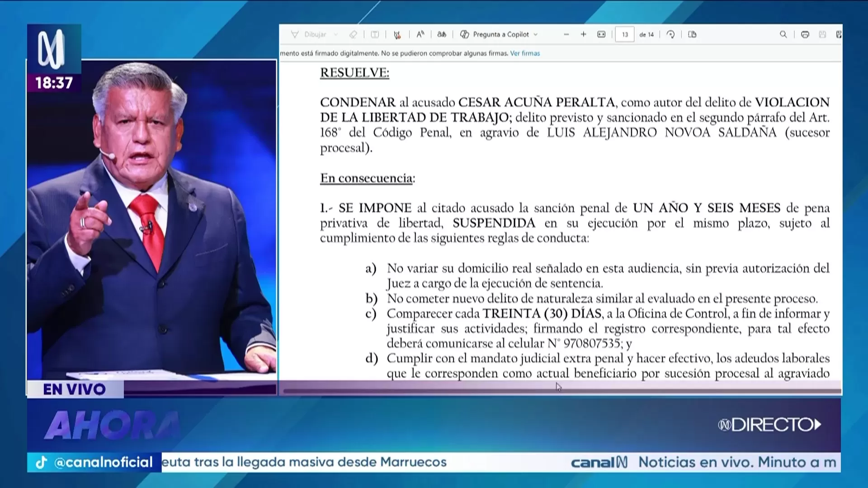868x488 pixels.
Task: Expand the chevron beside Pregunta a Copilot
Action: [x=536, y=34]
